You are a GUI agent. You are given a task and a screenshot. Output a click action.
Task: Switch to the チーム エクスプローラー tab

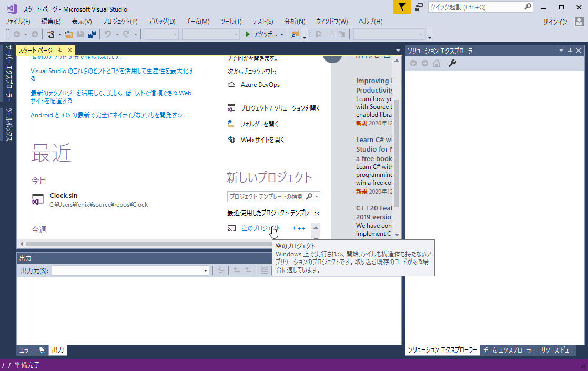[x=508, y=349]
